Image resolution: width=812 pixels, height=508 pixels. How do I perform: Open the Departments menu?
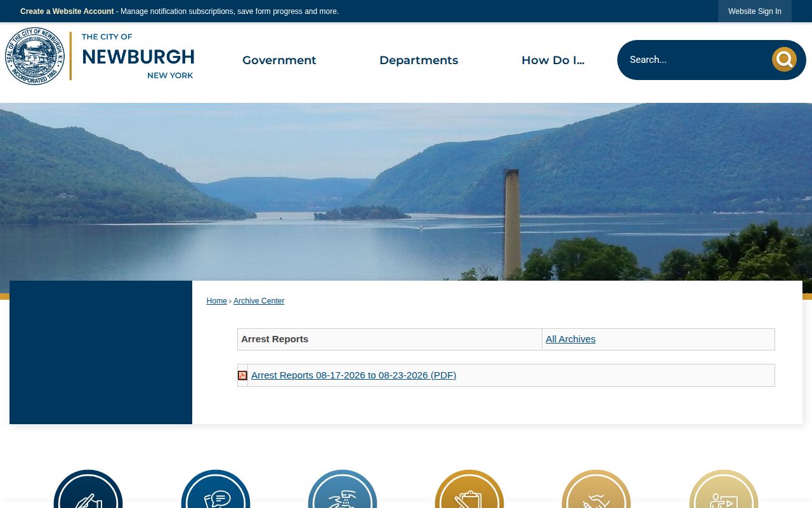419,60
